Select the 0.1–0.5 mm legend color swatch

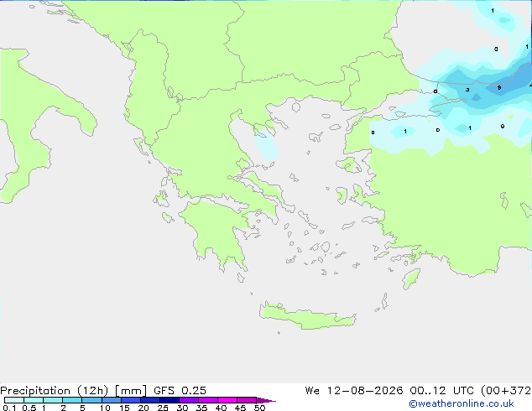coord(14,400)
